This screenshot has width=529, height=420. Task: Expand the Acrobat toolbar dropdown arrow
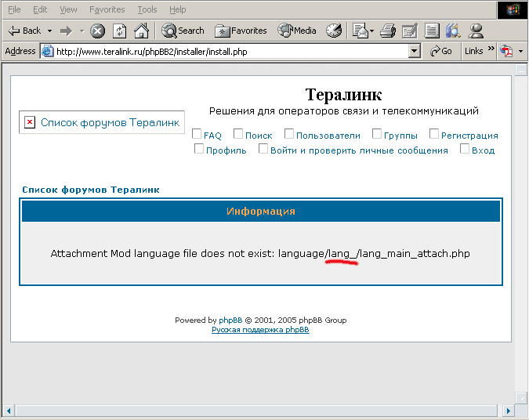[520, 51]
